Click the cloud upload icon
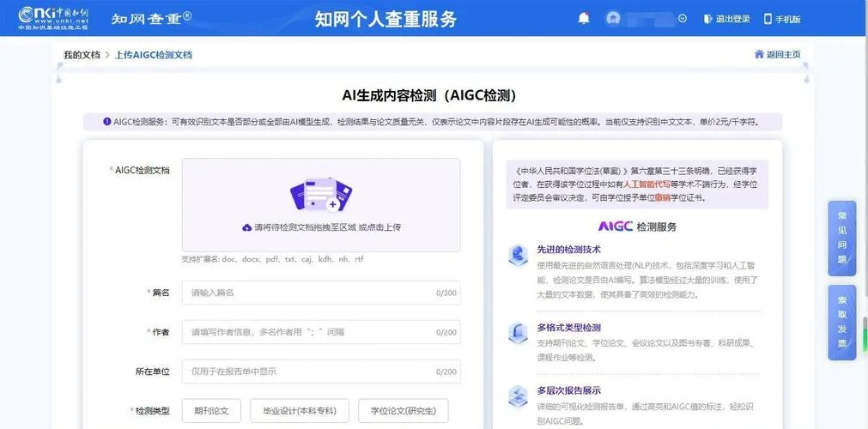The image size is (868, 429). [x=247, y=227]
